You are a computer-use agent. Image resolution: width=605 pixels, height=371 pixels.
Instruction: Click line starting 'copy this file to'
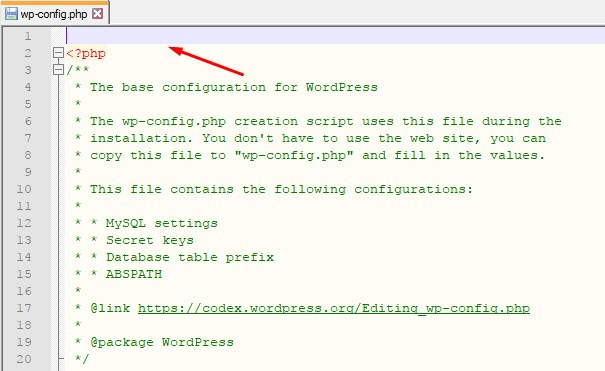(318, 155)
